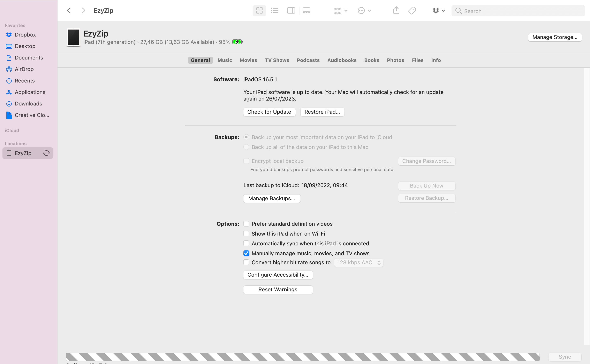Open Documents in the sidebar
Image resolution: width=590 pixels, height=364 pixels.
(x=29, y=57)
